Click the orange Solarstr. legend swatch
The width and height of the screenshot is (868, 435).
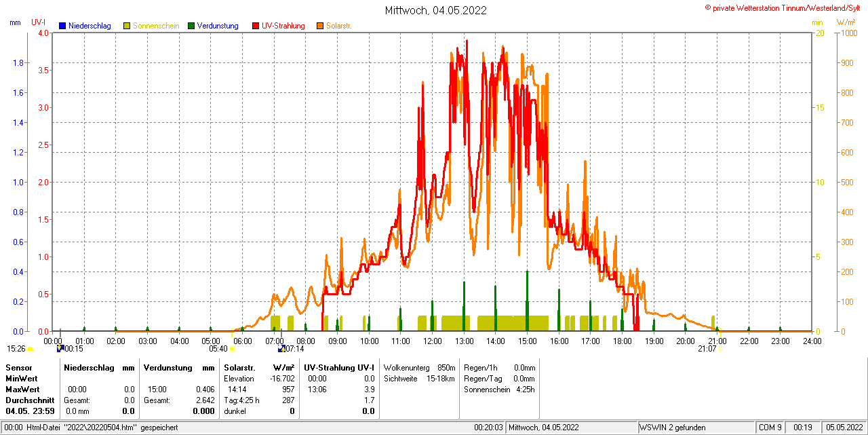(x=320, y=26)
